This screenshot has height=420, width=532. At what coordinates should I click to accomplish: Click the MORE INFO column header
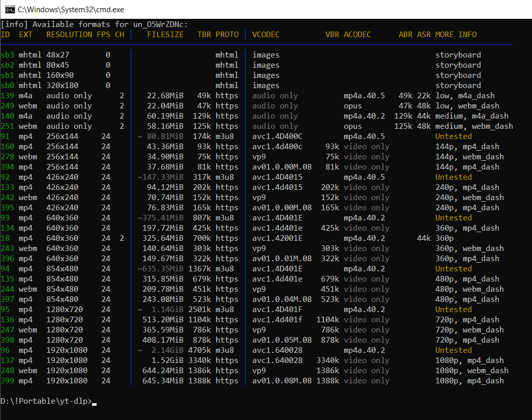click(456, 35)
